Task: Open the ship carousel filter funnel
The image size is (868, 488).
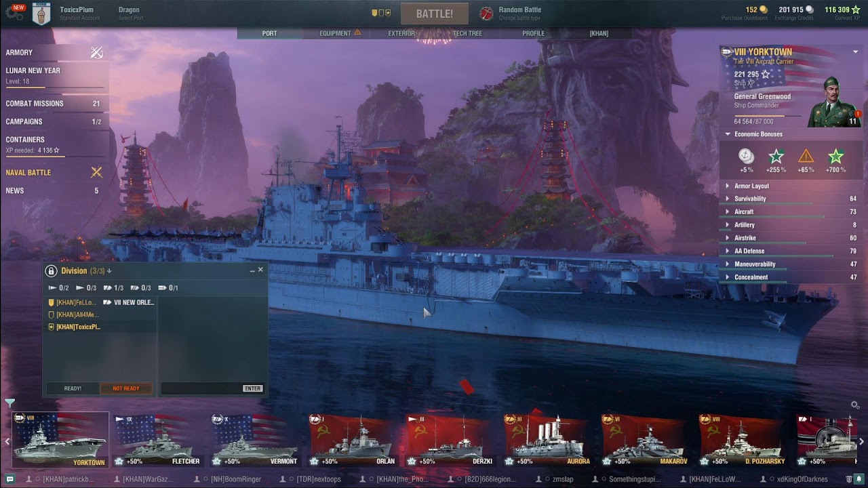Action: [9, 403]
